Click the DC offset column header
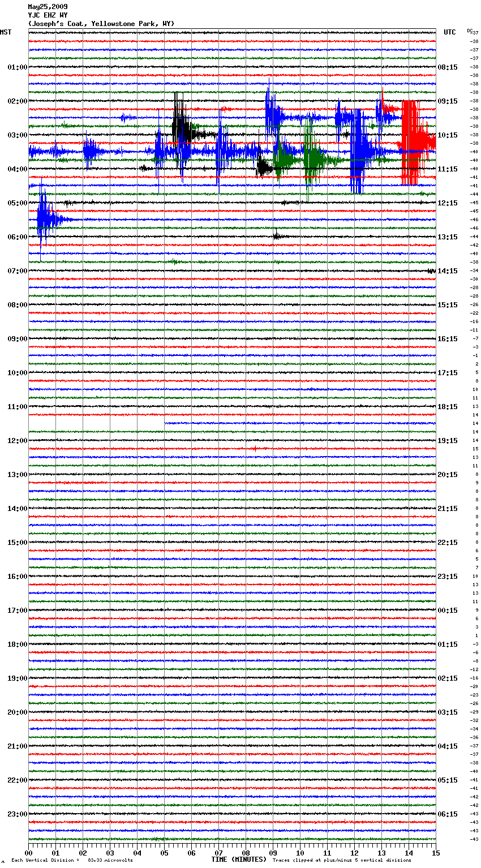This screenshot has height=868, width=481. point(470,31)
